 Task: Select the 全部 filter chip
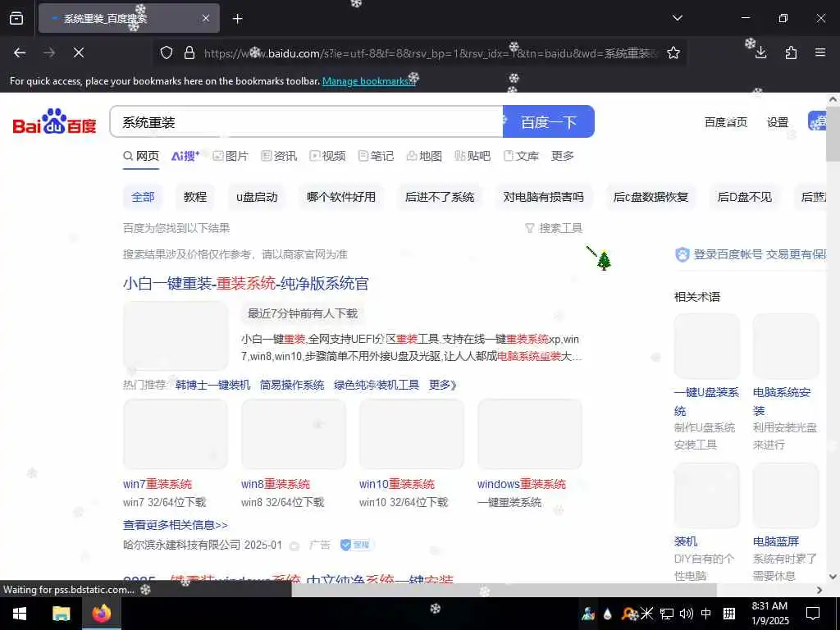[x=143, y=197]
